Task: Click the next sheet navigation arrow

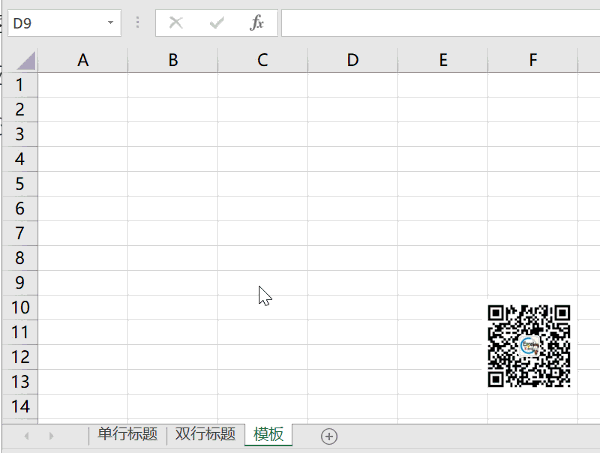Action: coord(51,436)
